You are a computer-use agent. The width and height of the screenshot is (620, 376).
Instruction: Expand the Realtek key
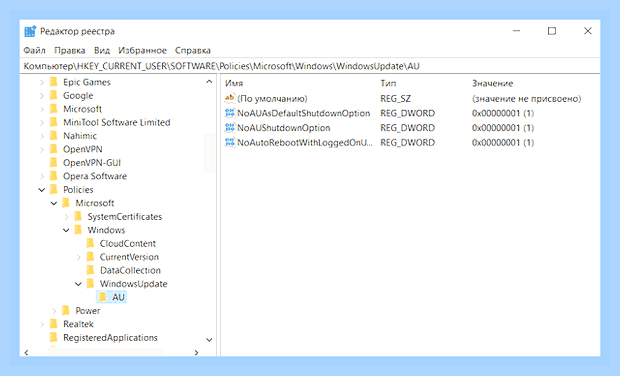tap(42, 324)
